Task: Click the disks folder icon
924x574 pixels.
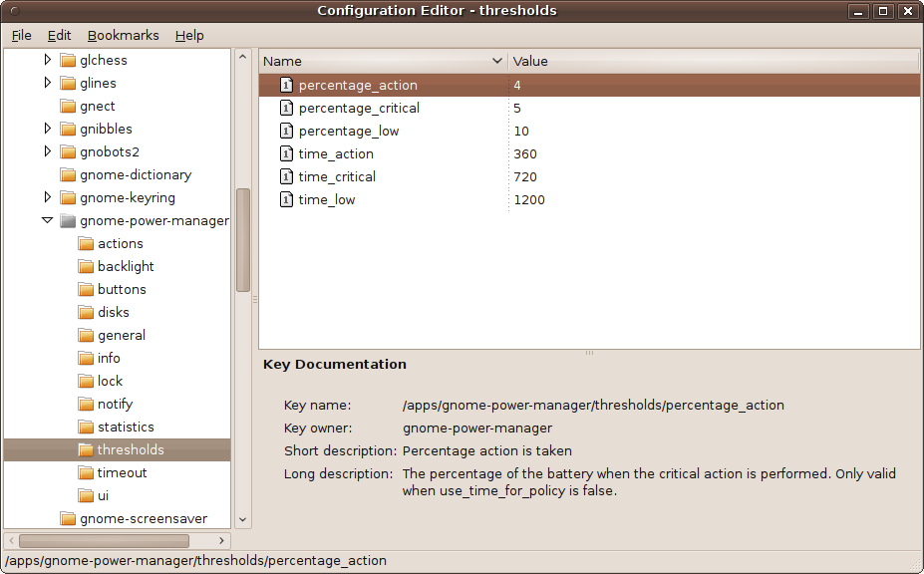Action: point(86,312)
